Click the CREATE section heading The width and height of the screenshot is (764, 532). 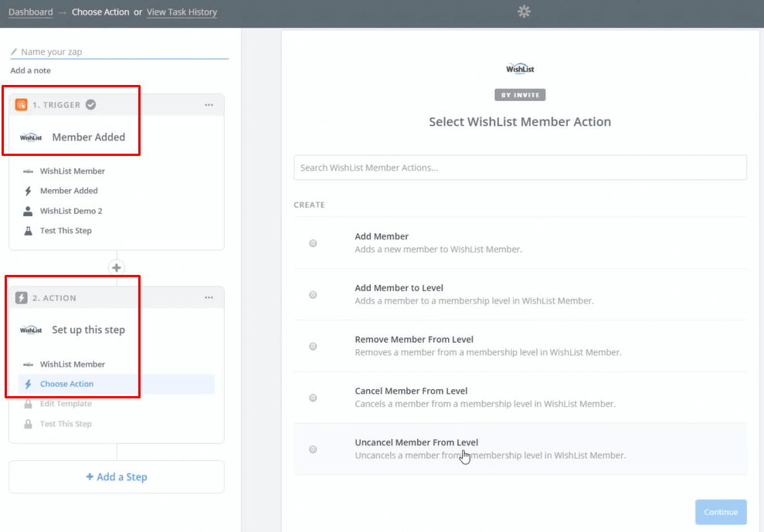310,205
